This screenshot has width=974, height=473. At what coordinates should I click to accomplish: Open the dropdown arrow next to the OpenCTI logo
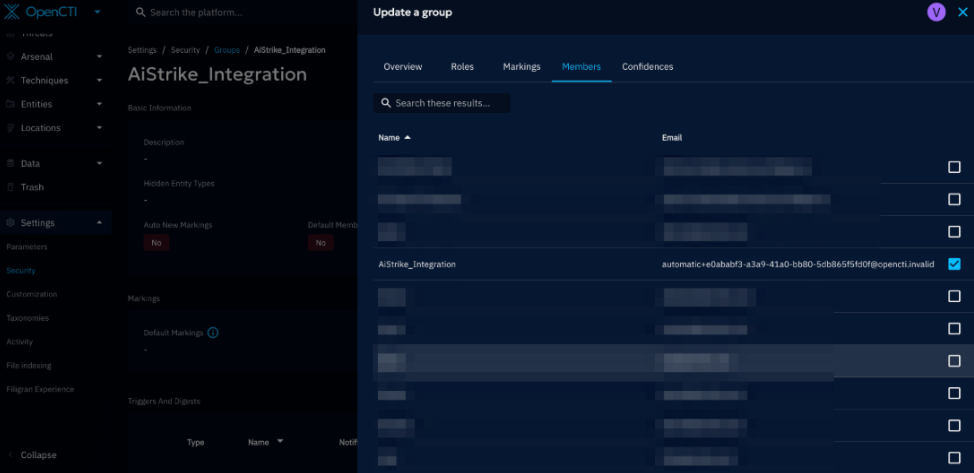pos(98,12)
